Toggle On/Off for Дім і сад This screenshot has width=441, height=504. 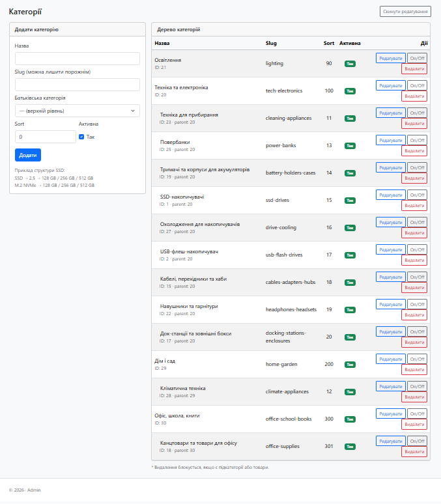pyautogui.click(x=417, y=359)
